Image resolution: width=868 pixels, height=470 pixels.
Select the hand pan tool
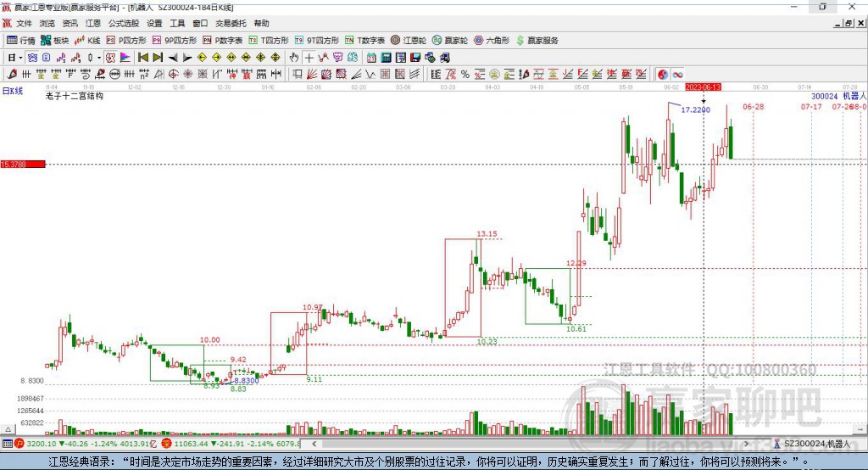pos(294,58)
